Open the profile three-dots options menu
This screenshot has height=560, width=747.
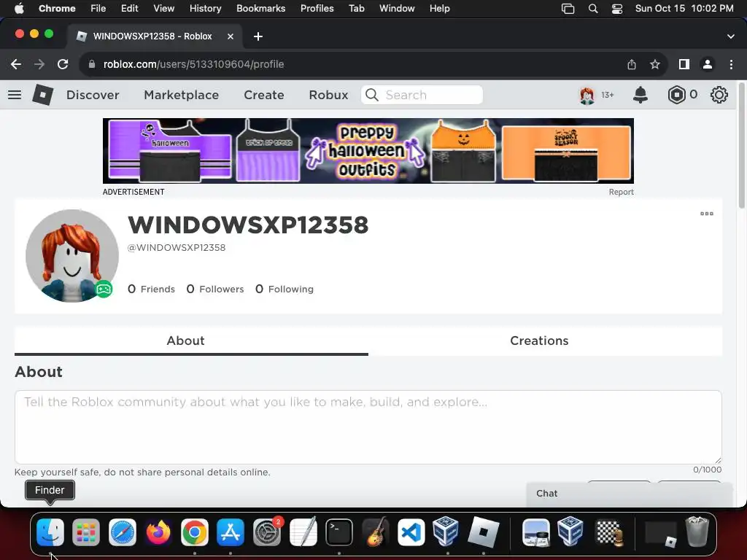coord(707,214)
